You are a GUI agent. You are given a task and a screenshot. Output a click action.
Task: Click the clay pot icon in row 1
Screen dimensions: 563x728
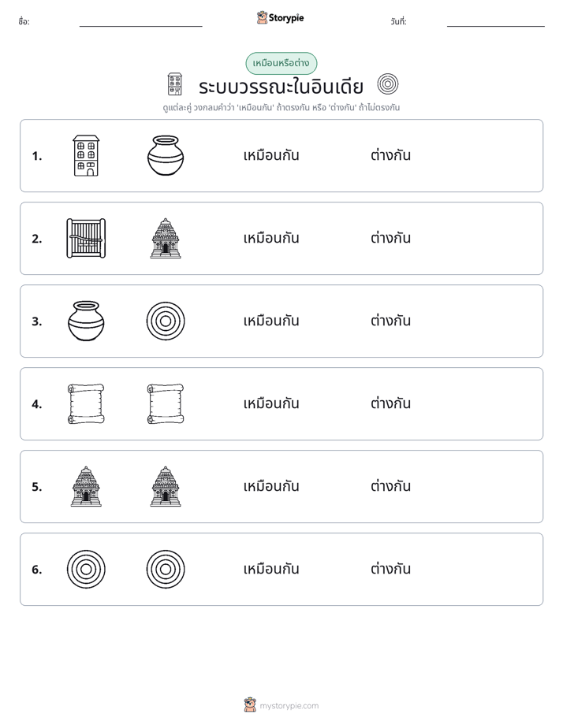click(166, 155)
